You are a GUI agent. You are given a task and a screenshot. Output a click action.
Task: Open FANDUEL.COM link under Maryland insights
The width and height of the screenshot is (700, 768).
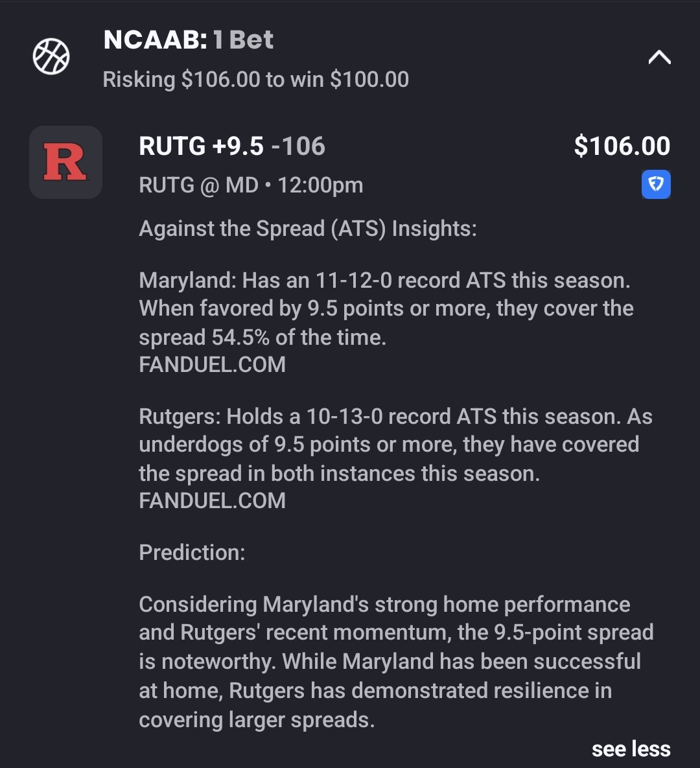pos(212,365)
